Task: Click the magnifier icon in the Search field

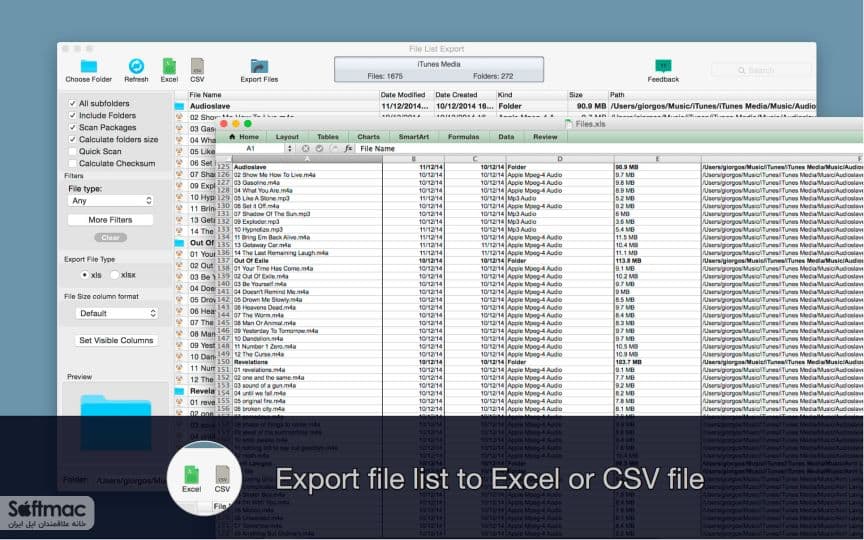Action: coord(742,71)
